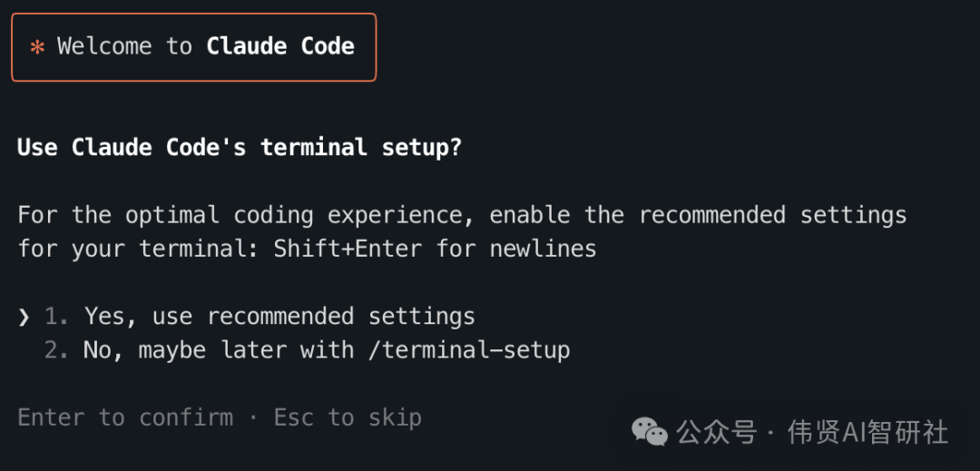Select "Yes, use recommended settings" option

point(279,317)
